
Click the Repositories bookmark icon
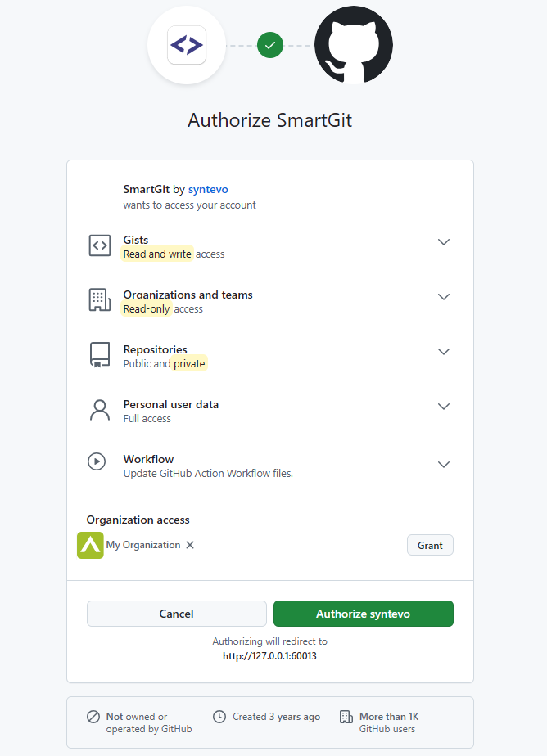[x=99, y=354]
